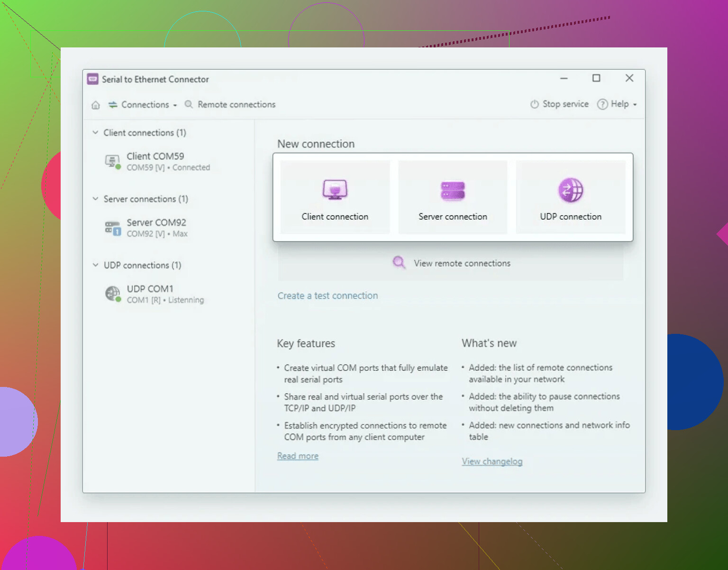This screenshot has height=570, width=728.
Task: Select the Server connection label
Action: coord(453,216)
